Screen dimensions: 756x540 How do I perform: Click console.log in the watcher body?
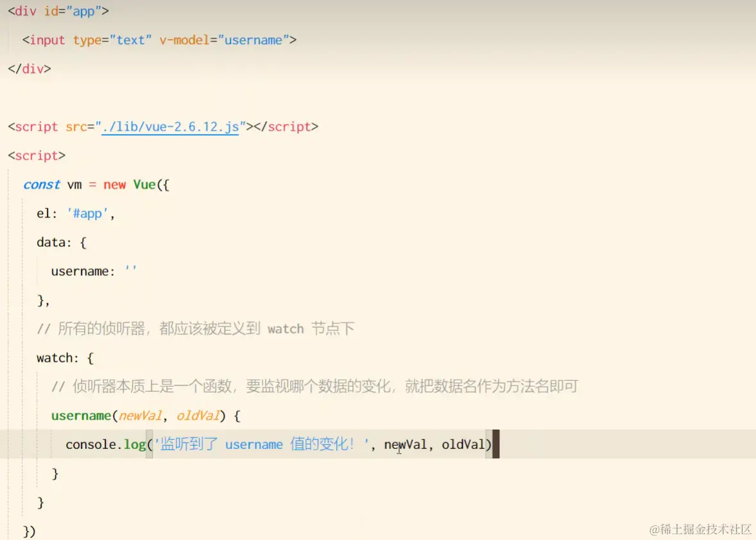(106, 444)
